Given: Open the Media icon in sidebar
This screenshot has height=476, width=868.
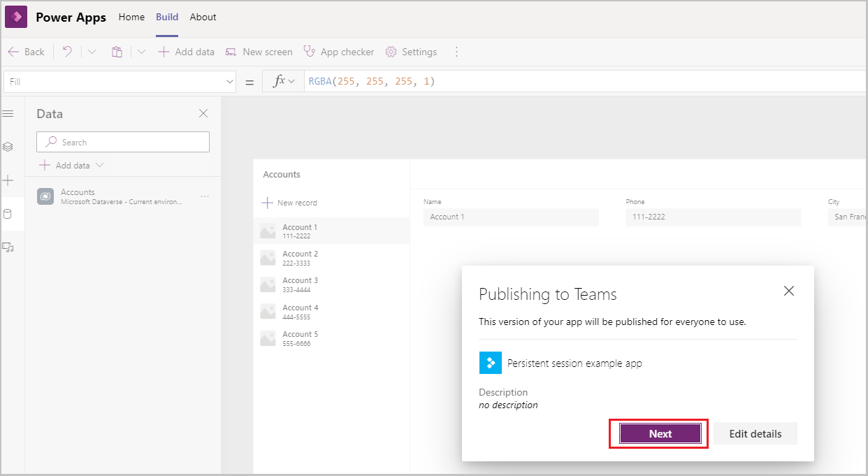Looking at the screenshot, I should [x=8, y=247].
